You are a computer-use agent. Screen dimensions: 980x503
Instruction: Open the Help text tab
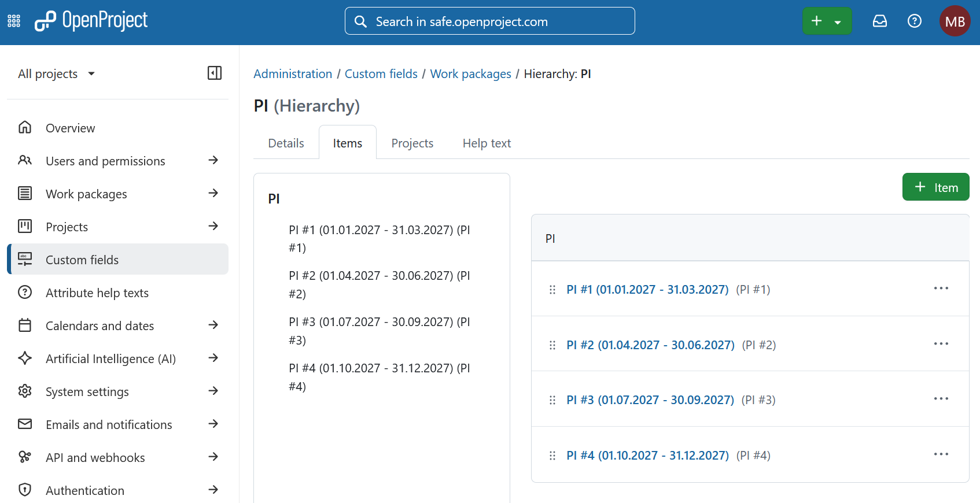[487, 143]
